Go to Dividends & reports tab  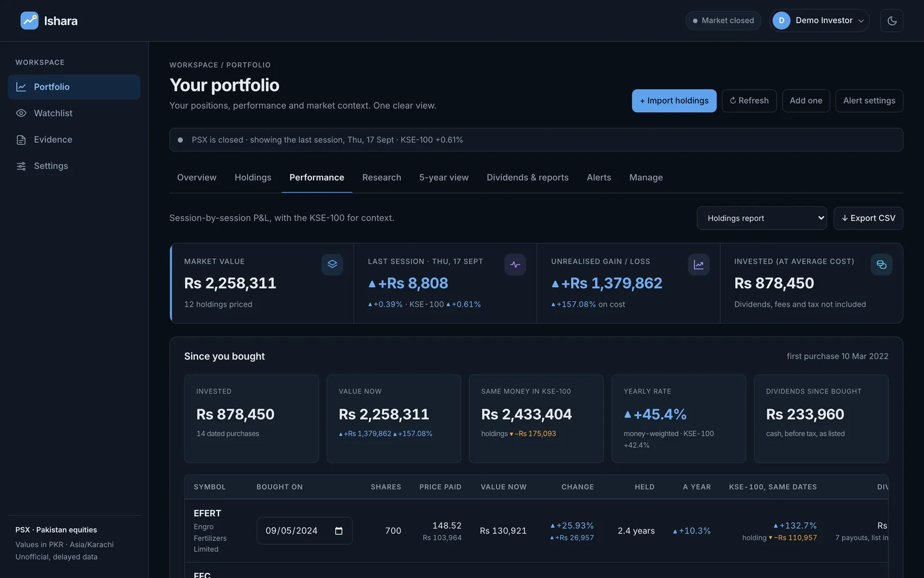(x=528, y=177)
